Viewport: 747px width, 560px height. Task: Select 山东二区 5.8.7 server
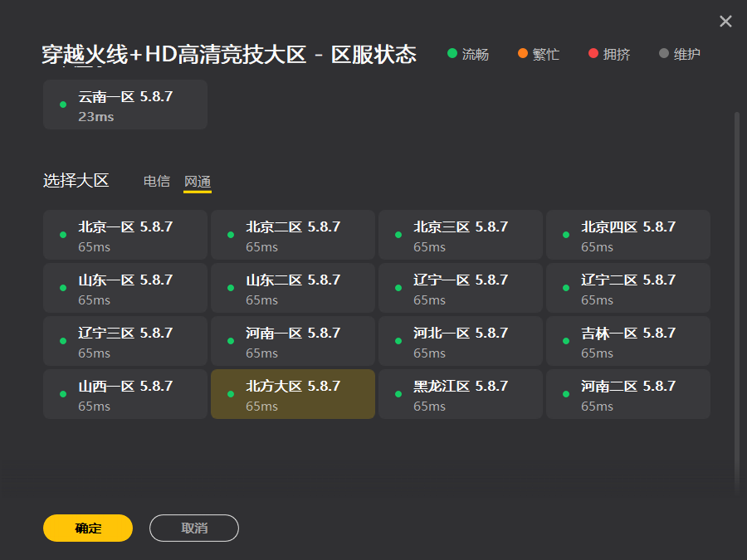tap(293, 288)
